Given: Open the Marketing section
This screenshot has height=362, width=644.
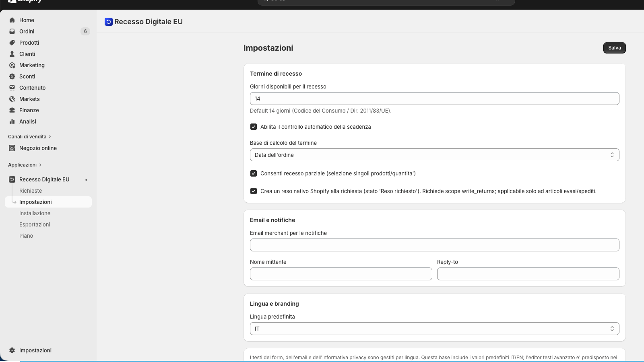Looking at the screenshot, I should [x=48, y=65].
